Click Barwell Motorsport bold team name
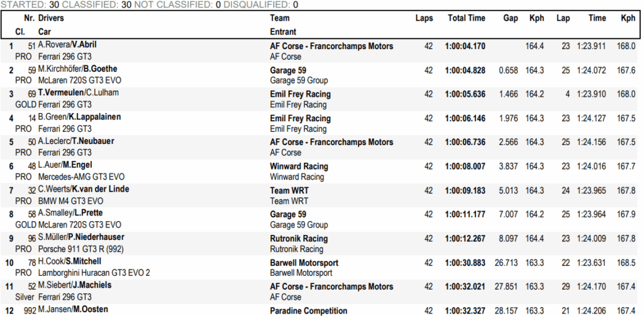The width and height of the screenshot is (644, 316). 304,263
